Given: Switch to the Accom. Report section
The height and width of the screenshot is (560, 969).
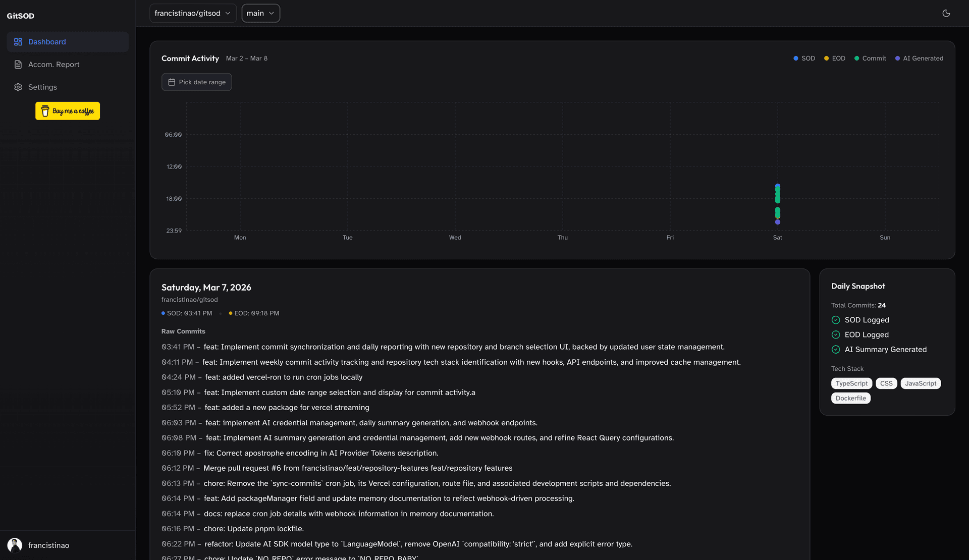Looking at the screenshot, I should coord(53,64).
